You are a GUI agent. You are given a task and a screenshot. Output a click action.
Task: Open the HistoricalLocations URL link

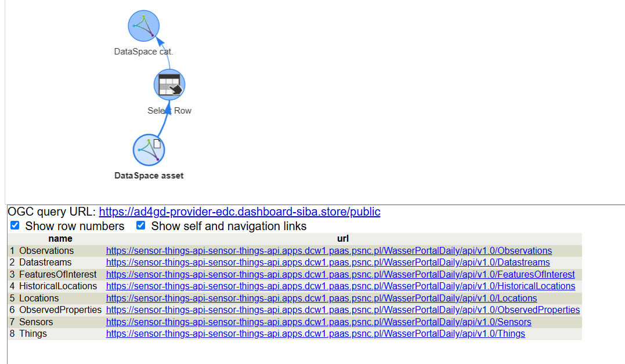point(340,286)
